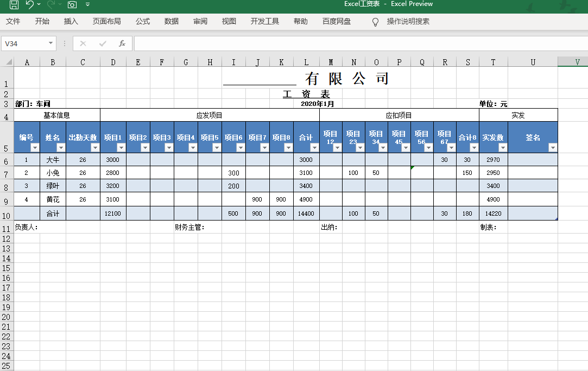
Task: Open filter dropdown for 实发数 column
Action: (503, 148)
